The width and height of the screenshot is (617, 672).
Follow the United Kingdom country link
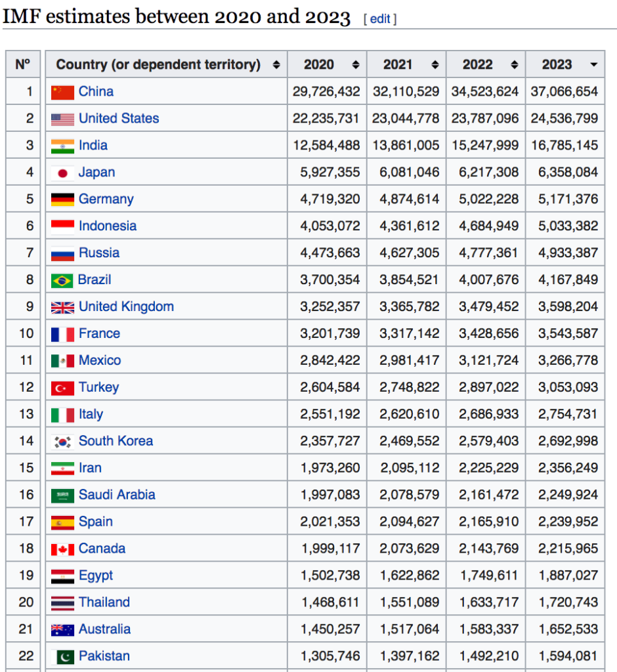[x=127, y=307]
